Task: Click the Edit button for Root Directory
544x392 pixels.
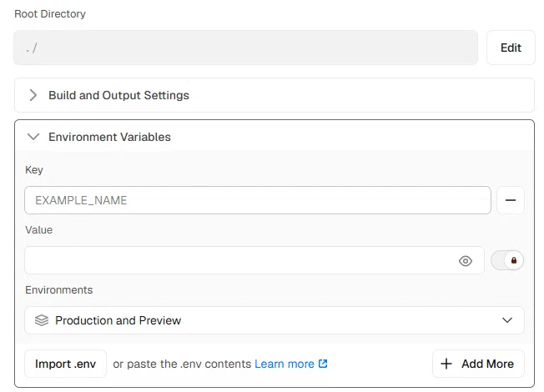Action: pyautogui.click(x=511, y=48)
